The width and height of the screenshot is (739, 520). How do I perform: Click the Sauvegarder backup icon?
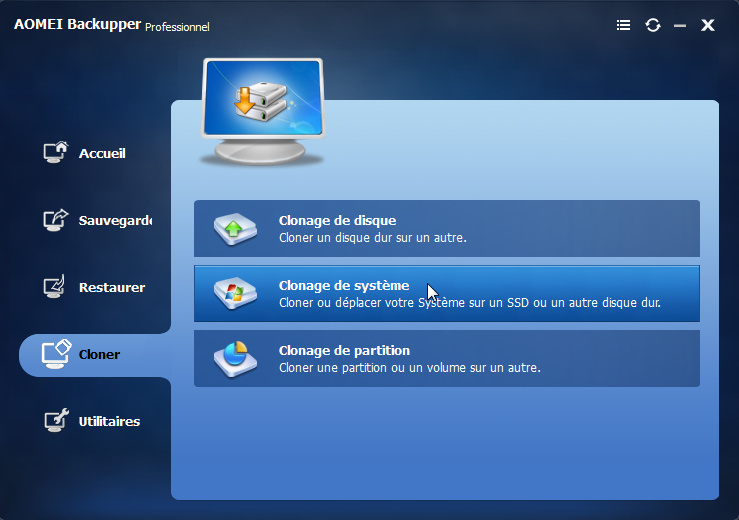click(56, 220)
